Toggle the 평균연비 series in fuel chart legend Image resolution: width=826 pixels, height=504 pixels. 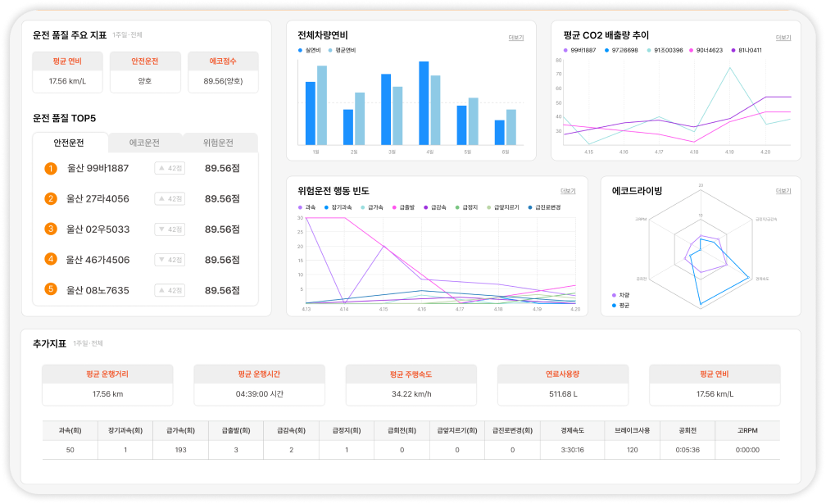(342, 51)
